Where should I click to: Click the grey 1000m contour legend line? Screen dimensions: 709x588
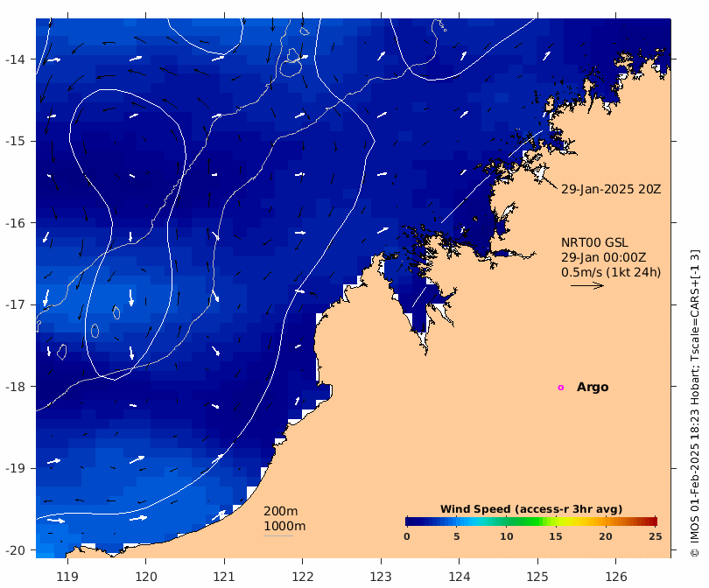[278, 536]
